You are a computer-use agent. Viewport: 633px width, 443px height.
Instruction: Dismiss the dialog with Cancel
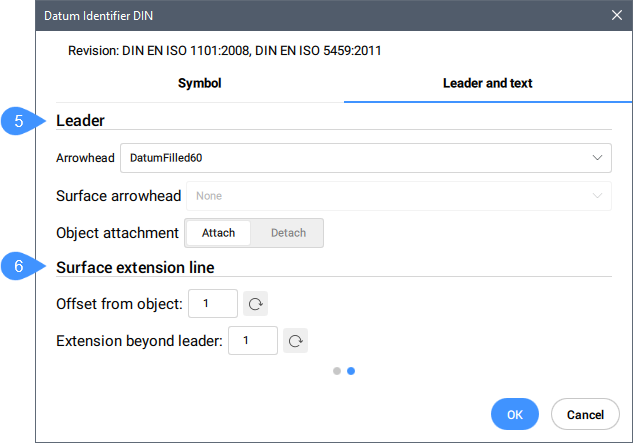pos(585,414)
